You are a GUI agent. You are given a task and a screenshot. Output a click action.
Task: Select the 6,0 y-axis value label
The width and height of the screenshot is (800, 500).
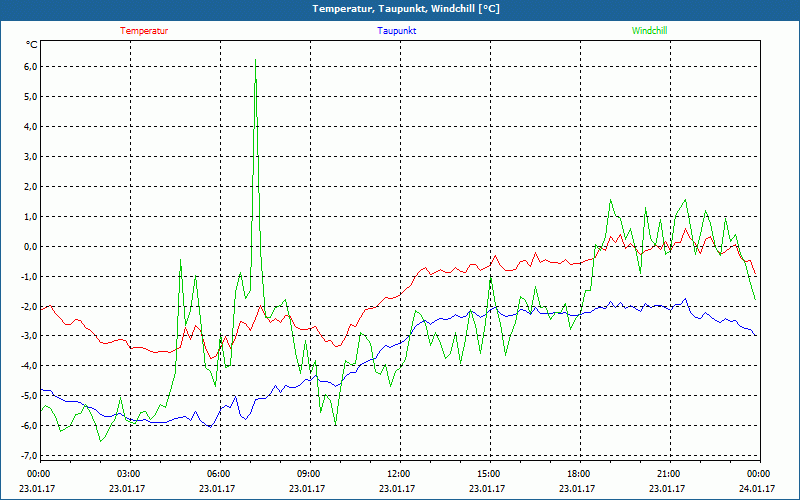click(x=29, y=67)
